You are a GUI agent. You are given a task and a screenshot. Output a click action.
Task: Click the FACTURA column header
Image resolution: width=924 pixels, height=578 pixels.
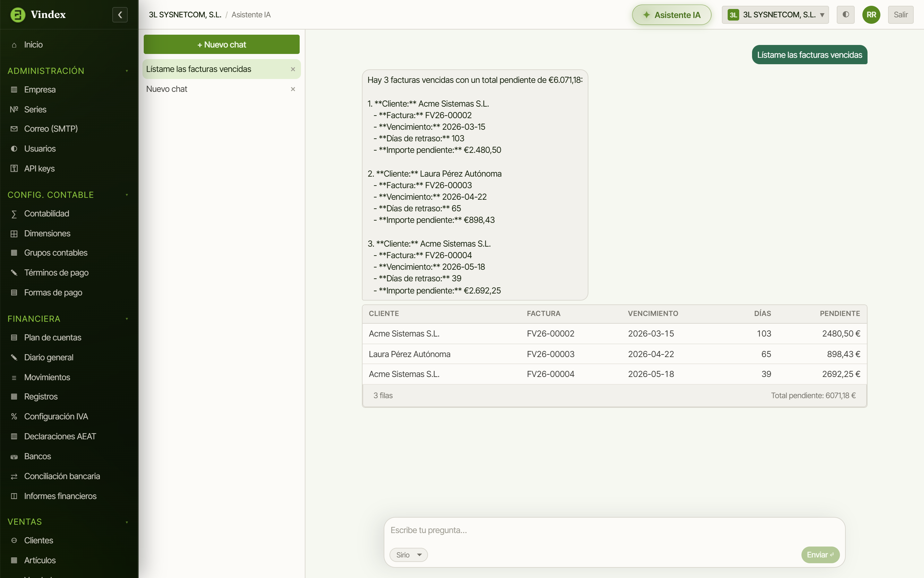pyautogui.click(x=543, y=313)
